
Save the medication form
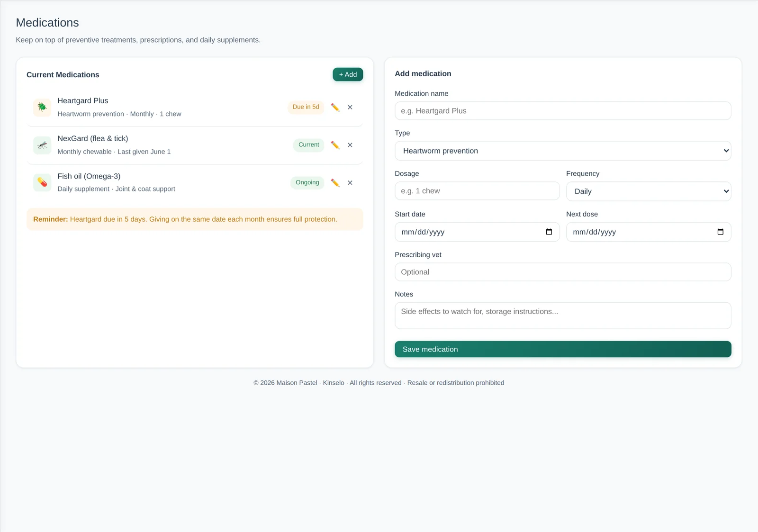(x=563, y=349)
